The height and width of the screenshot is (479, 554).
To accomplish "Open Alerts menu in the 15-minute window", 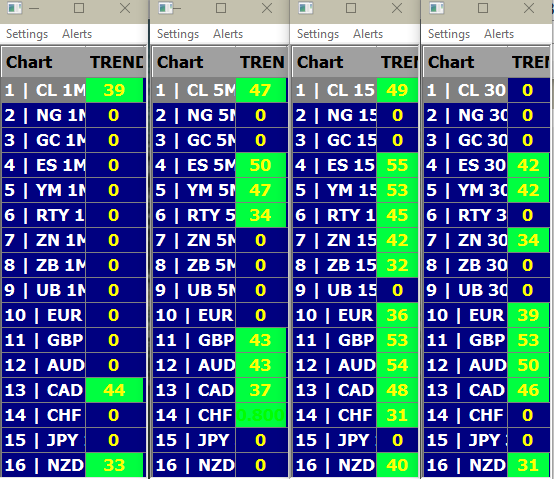I will point(368,34).
